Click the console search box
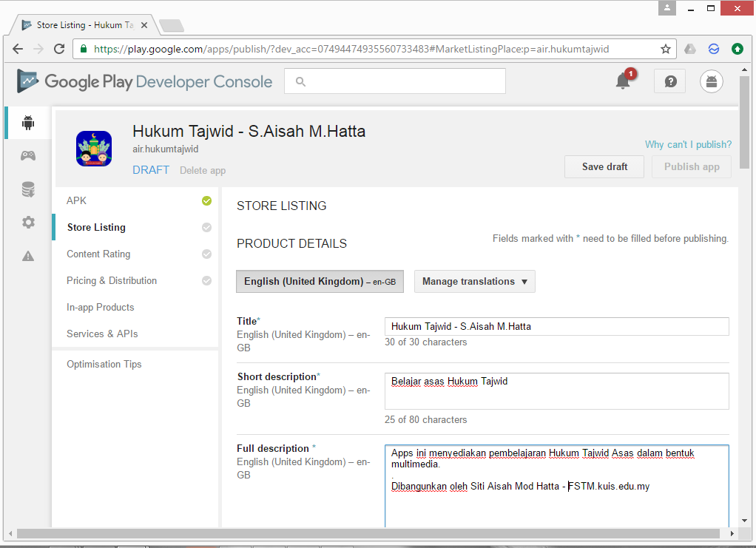This screenshot has height=548, width=756. click(x=395, y=81)
